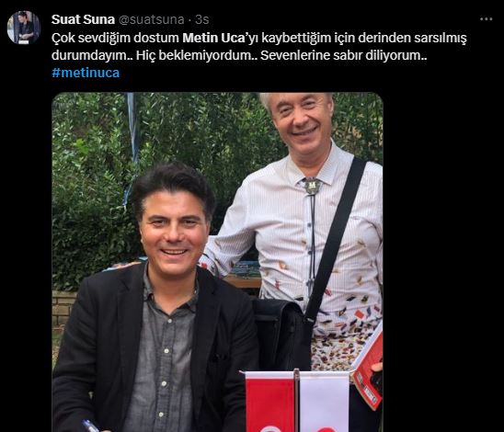Click the red book in photo corner
Screen dimensions: 504x432
point(369,369)
